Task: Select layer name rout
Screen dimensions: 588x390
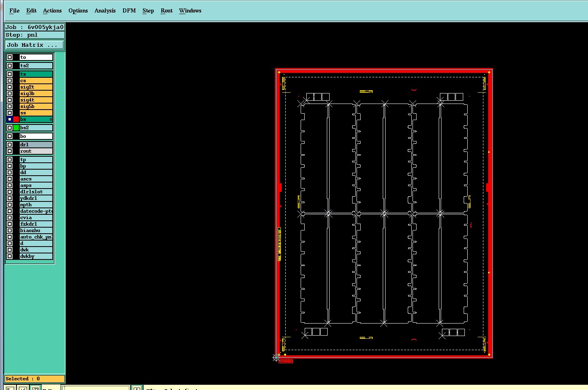Action: point(36,151)
